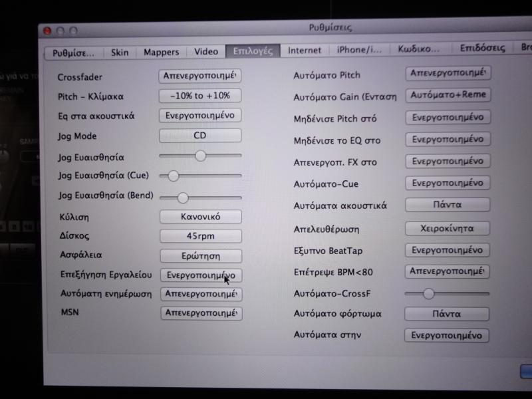Click the Κύλιση Κανονικό button

click(200, 217)
